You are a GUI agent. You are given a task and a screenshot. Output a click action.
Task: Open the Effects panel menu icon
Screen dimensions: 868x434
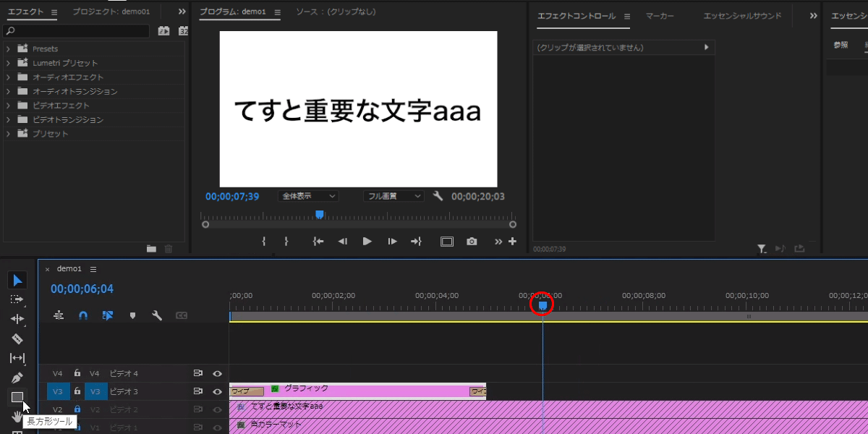(55, 12)
